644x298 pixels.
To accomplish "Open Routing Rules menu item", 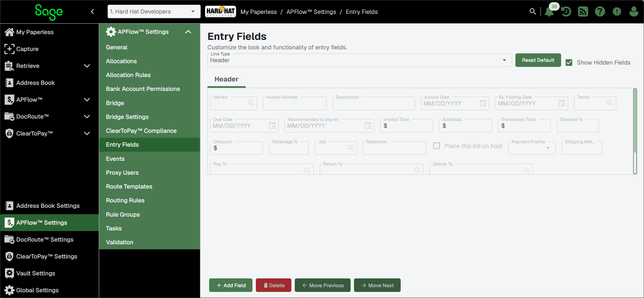I will pos(150,200).
